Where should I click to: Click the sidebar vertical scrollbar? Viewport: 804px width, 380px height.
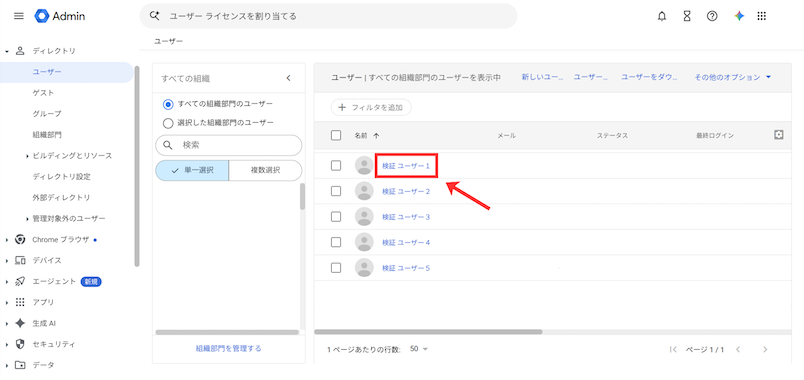click(x=137, y=166)
